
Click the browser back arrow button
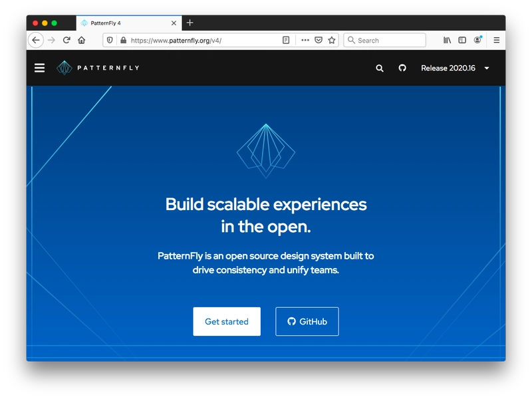(36, 41)
